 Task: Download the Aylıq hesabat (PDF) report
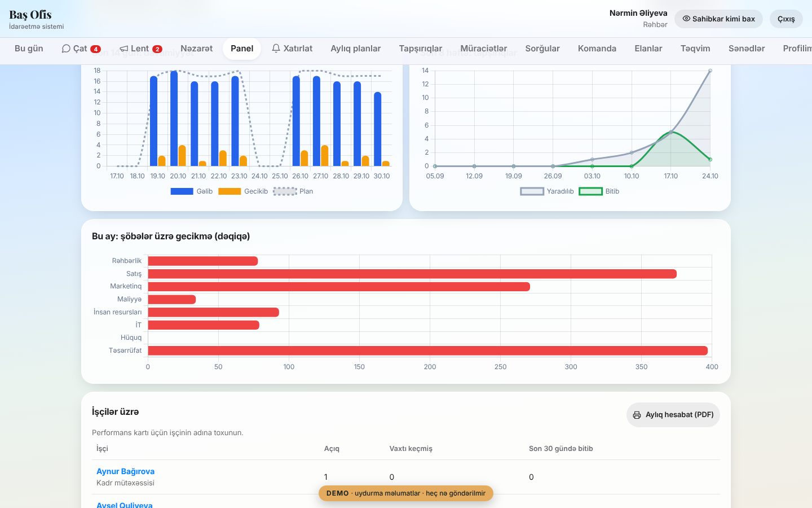tap(673, 415)
